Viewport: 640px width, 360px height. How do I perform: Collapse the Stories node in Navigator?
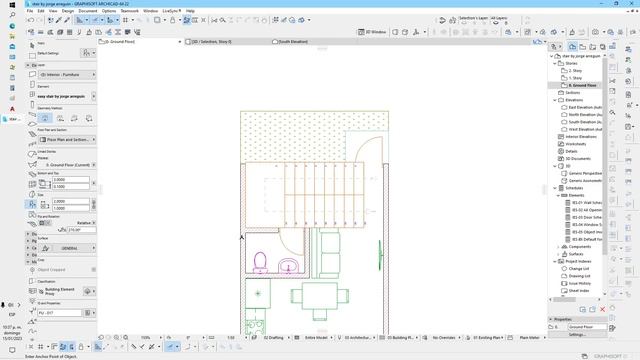[555, 63]
